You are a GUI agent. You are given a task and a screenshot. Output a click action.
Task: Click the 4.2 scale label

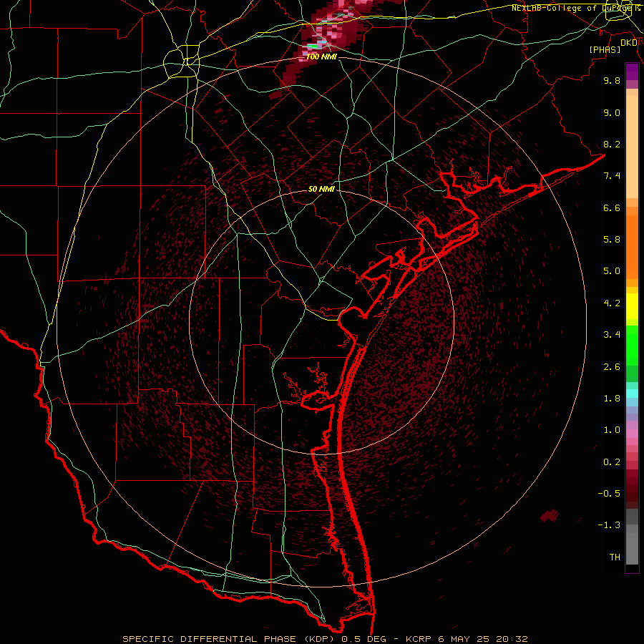(612, 303)
